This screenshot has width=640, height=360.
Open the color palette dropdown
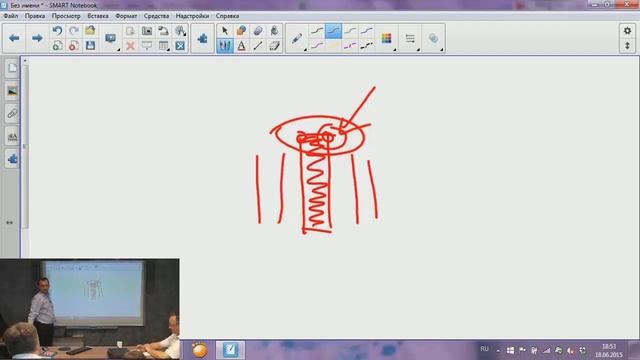click(x=387, y=38)
